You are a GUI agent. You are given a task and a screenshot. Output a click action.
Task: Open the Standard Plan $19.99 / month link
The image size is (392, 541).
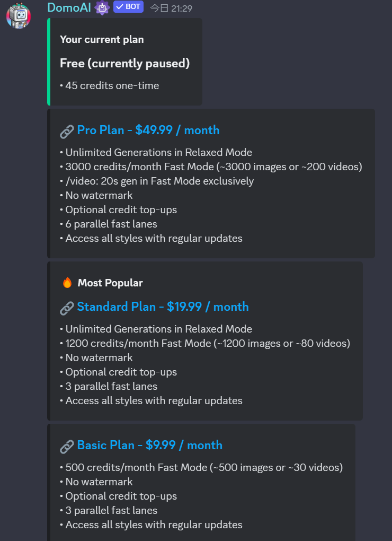(x=163, y=307)
